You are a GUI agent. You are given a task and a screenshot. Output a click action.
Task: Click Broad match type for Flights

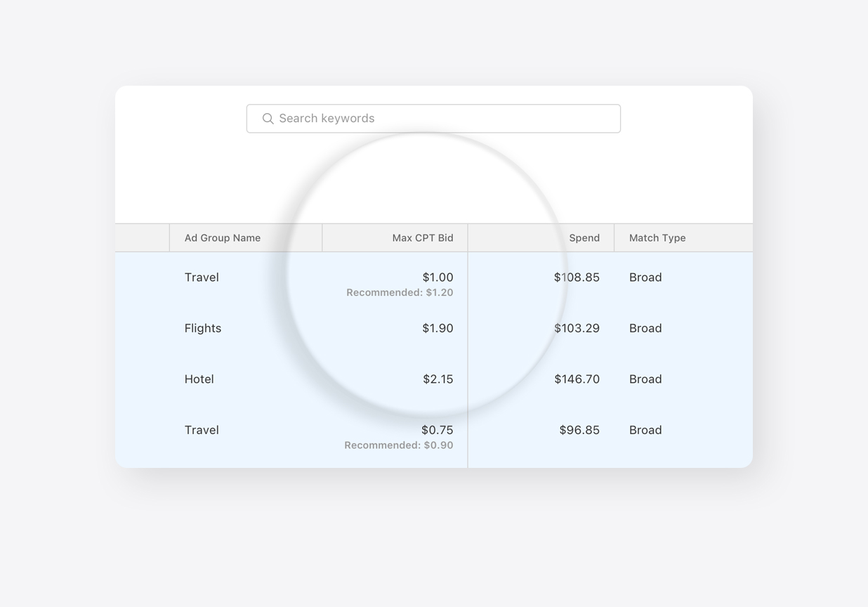[x=645, y=328]
